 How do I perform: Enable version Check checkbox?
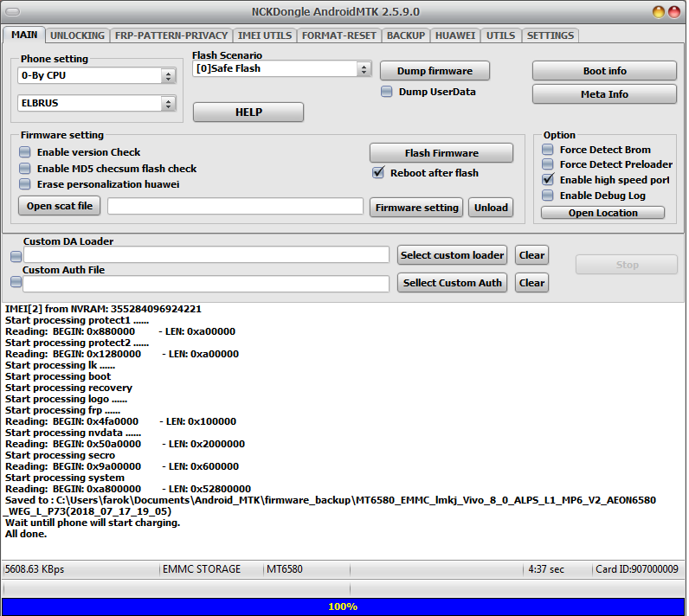(25, 152)
